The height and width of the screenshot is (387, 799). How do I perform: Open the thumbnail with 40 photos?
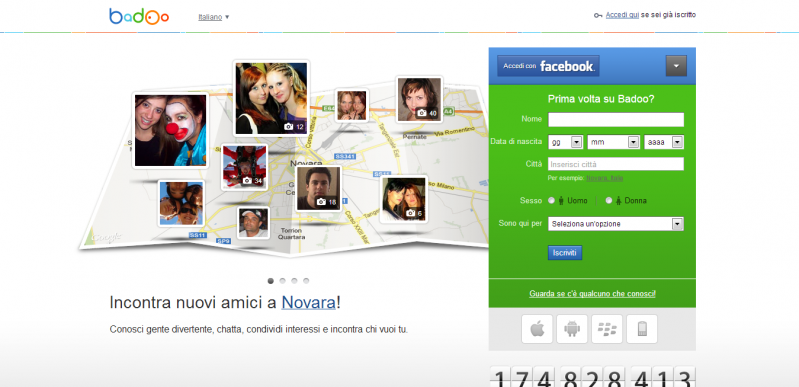[x=419, y=99]
